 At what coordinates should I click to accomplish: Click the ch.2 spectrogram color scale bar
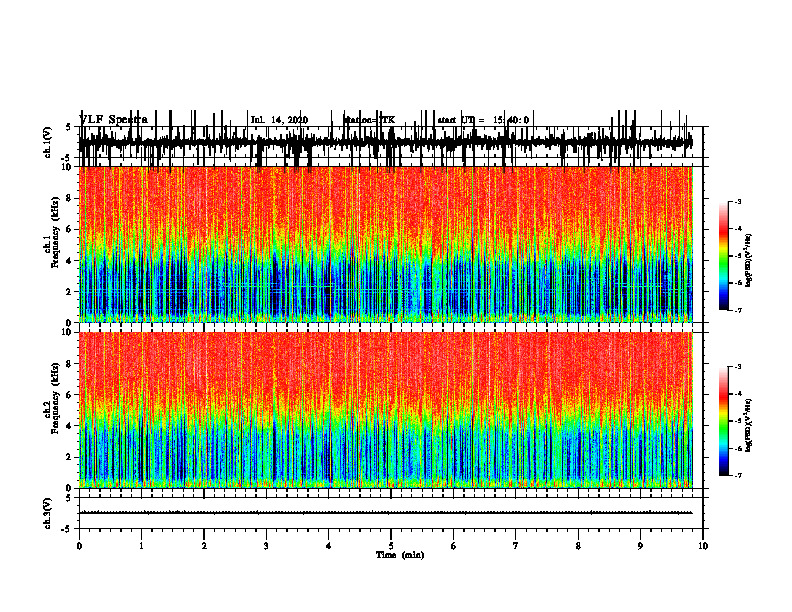pos(724,421)
